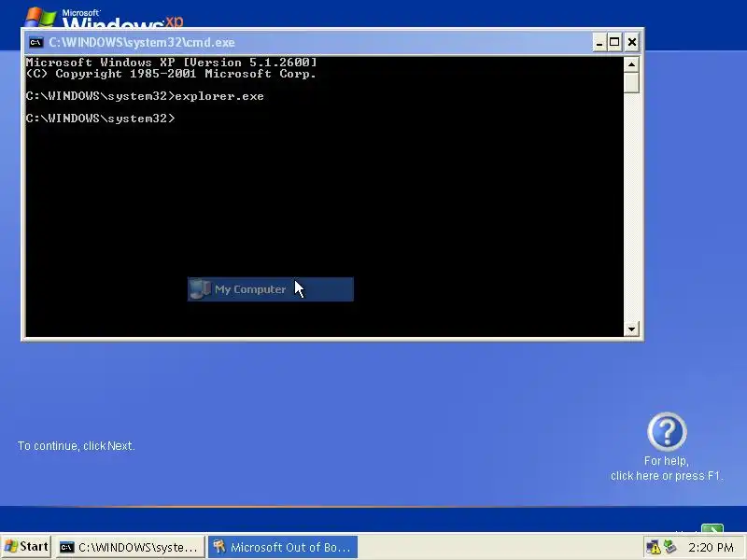Click the 'For help, click here or press F1' text
This screenshot has width=747, height=560.
[667, 469]
